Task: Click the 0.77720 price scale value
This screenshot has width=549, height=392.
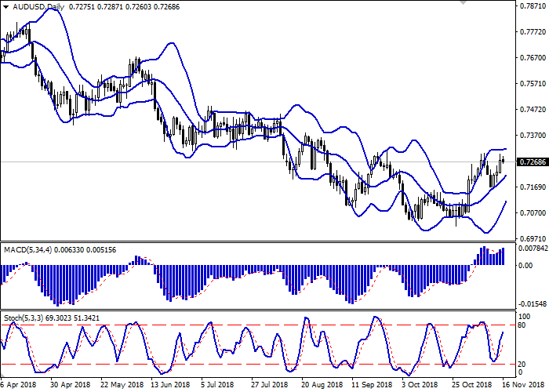Action: tap(533, 32)
